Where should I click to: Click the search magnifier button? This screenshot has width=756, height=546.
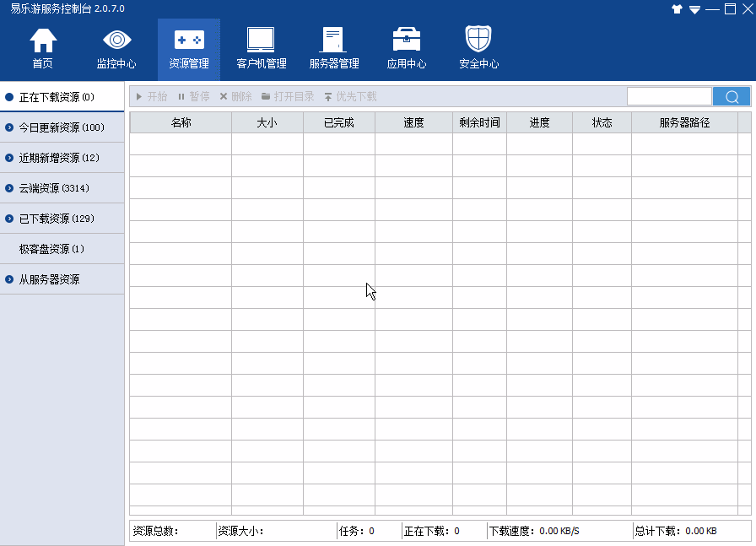[x=732, y=96]
